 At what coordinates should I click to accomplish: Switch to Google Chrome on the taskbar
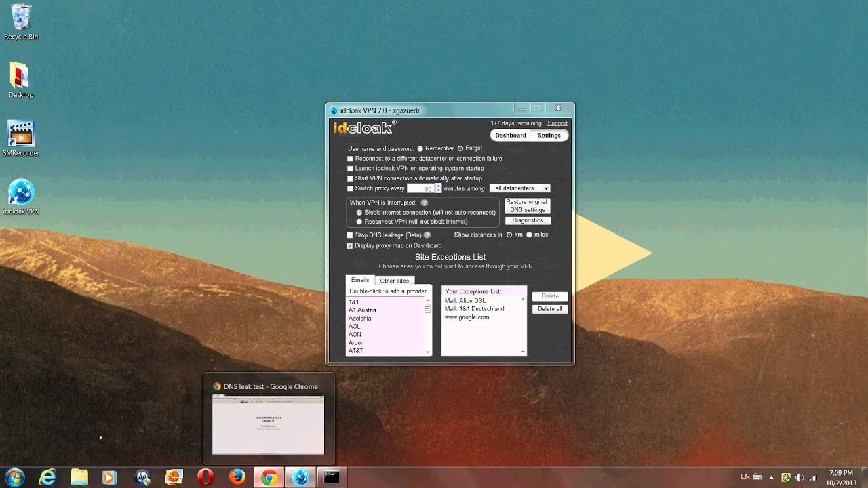coord(269,477)
